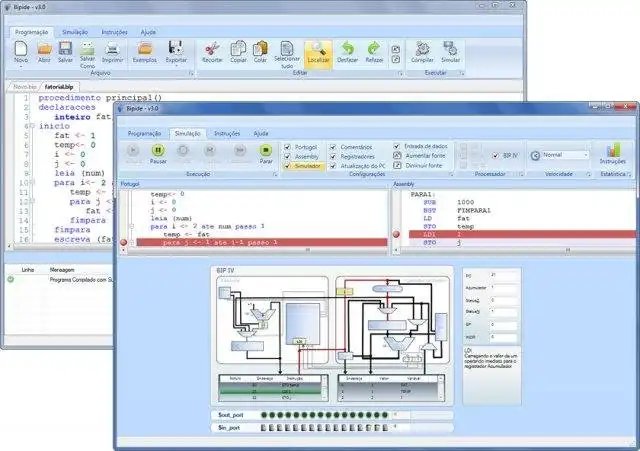
Task: Select fatorial.bip document tab
Action: click(x=59, y=87)
